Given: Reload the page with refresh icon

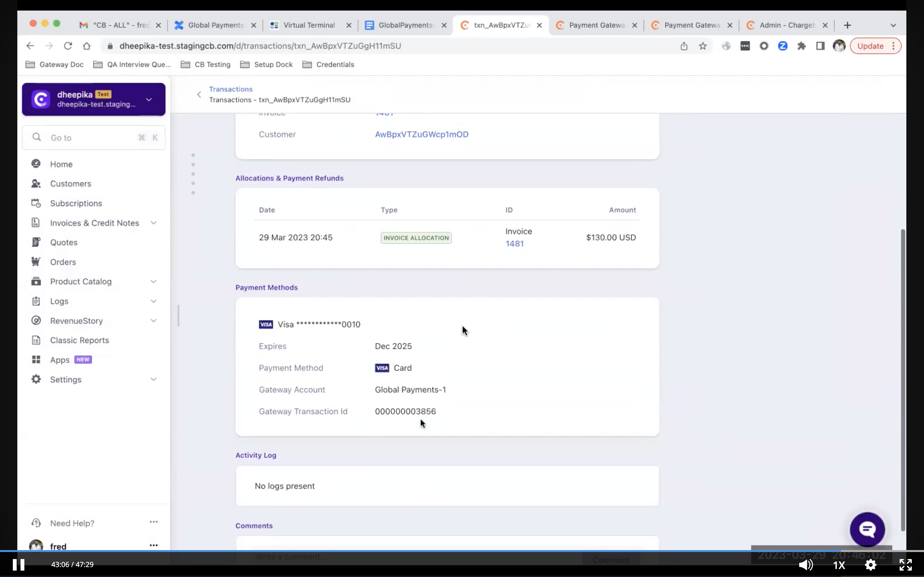Looking at the screenshot, I should 68,46.
